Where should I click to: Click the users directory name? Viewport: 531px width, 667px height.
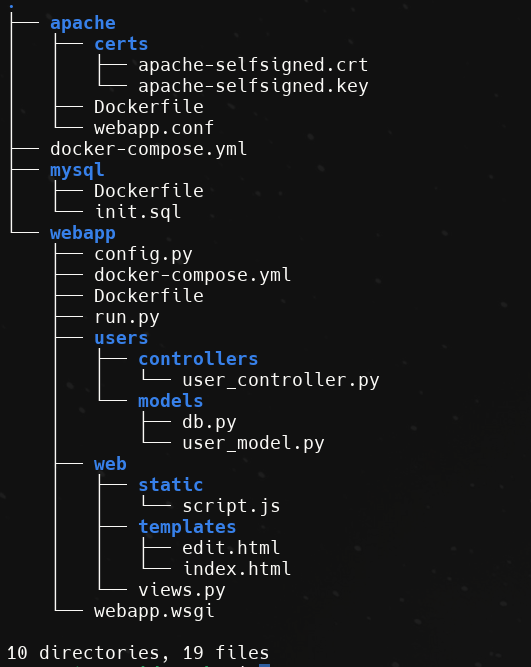tap(121, 338)
